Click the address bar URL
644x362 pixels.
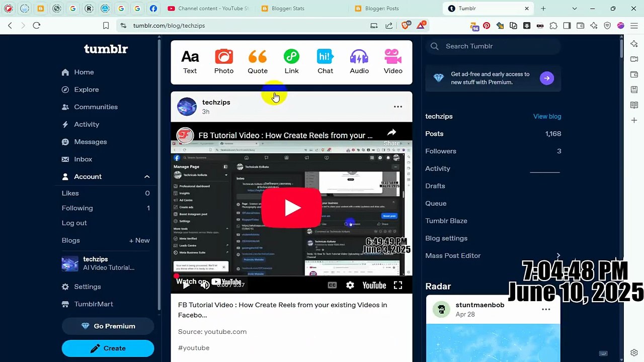(x=169, y=26)
